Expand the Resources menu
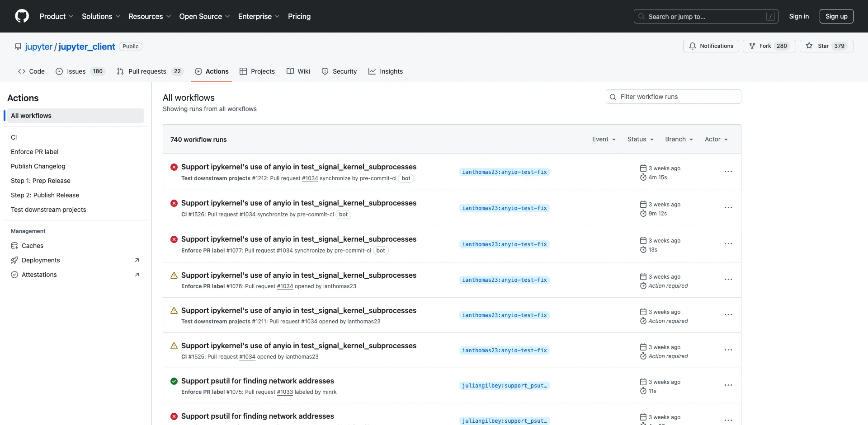The height and width of the screenshot is (425, 868). (x=150, y=16)
